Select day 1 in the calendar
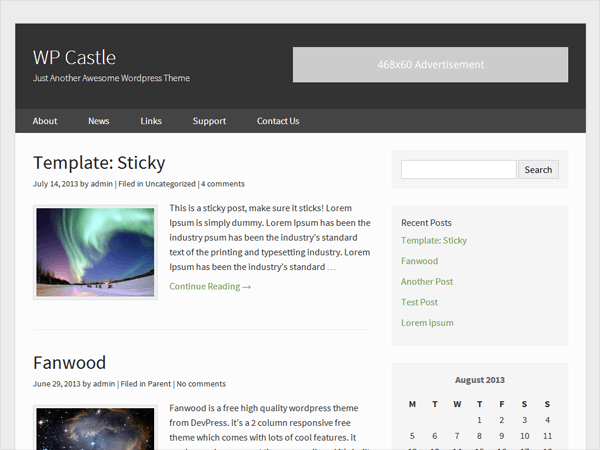Viewport: 600px width, 450px height. click(479, 420)
